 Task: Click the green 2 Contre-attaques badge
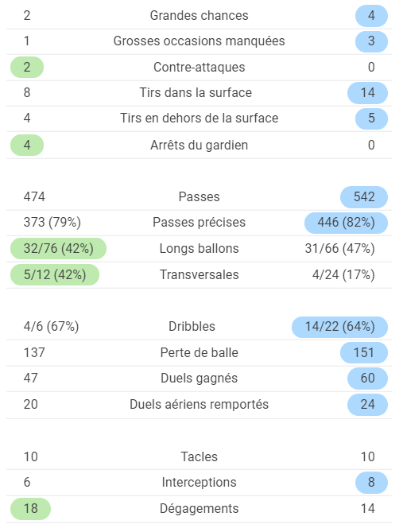(27, 67)
